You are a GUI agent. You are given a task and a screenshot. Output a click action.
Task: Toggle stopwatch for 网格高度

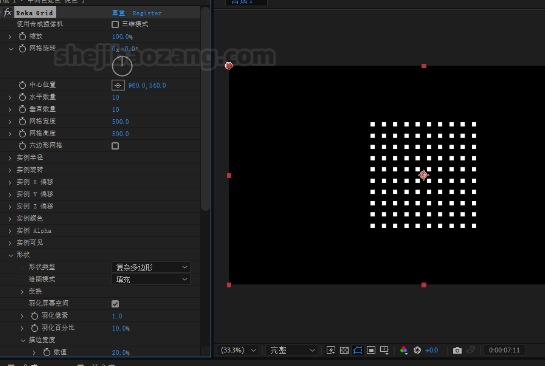click(x=23, y=133)
